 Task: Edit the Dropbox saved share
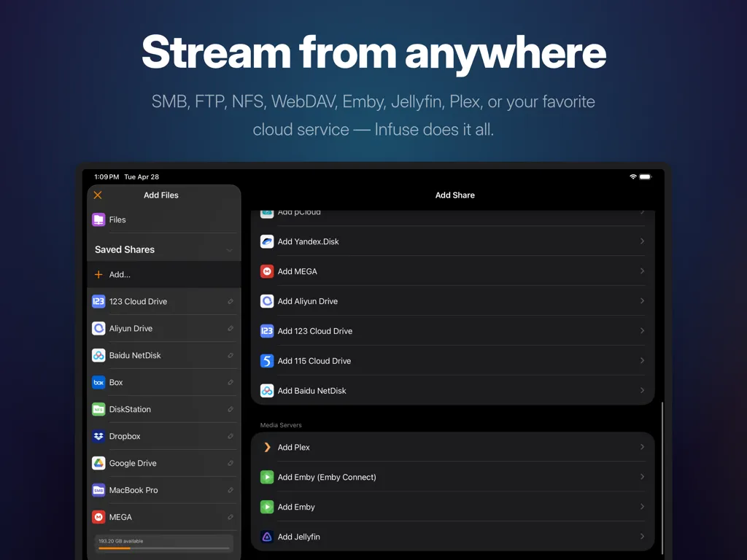coord(231,436)
